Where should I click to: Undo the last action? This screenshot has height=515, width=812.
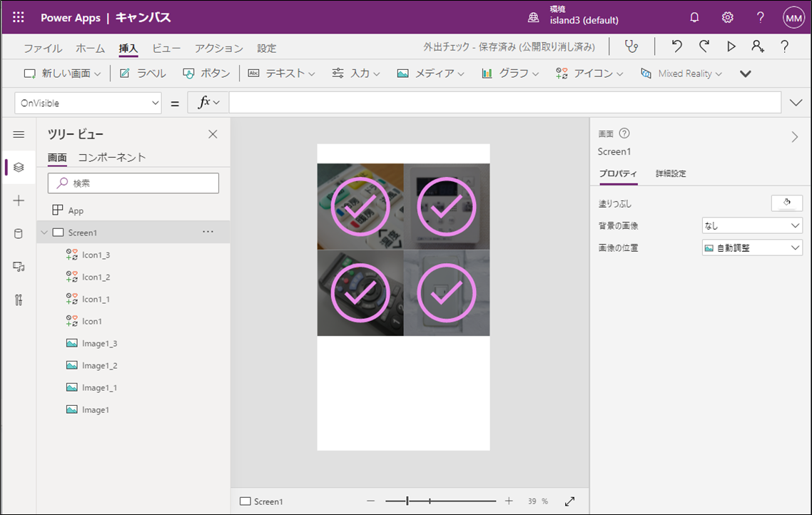coord(676,46)
